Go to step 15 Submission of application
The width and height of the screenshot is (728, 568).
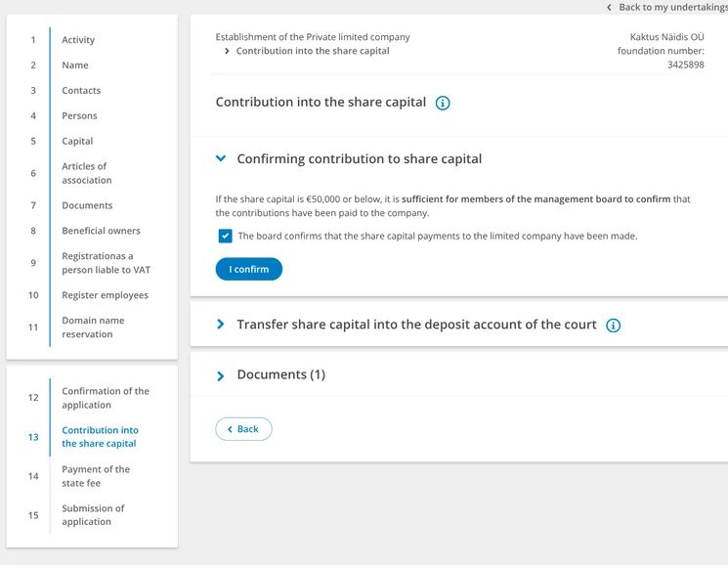93,515
